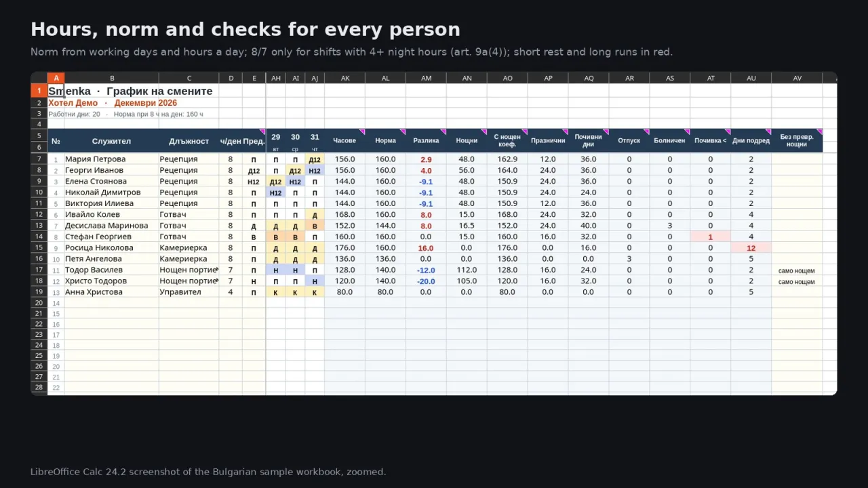Click the 'Норма' column header cell
The width and height of the screenshot is (868, 488).
click(385, 141)
